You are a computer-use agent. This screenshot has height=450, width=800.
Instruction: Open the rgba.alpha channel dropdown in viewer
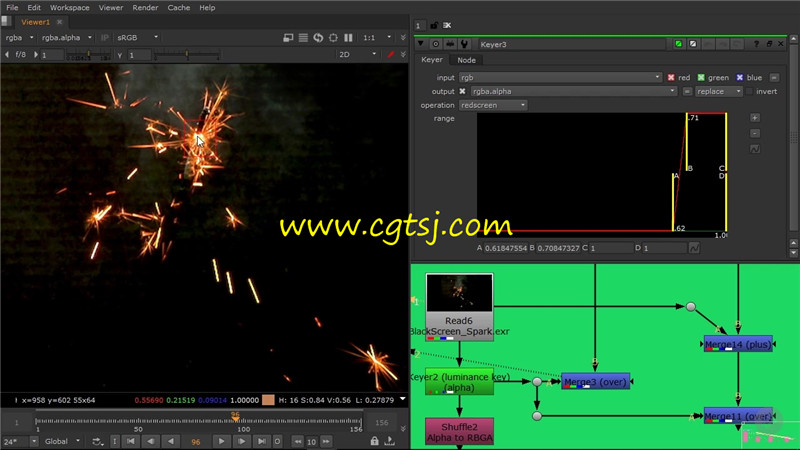[x=66, y=38]
